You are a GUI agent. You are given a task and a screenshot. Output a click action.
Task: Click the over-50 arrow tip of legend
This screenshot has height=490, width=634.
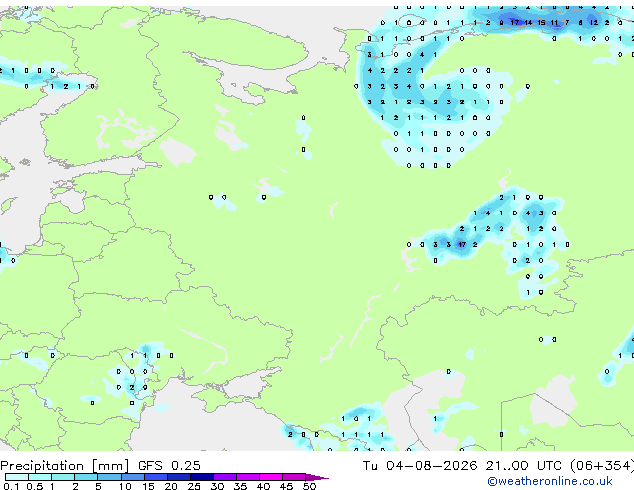pos(317,477)
